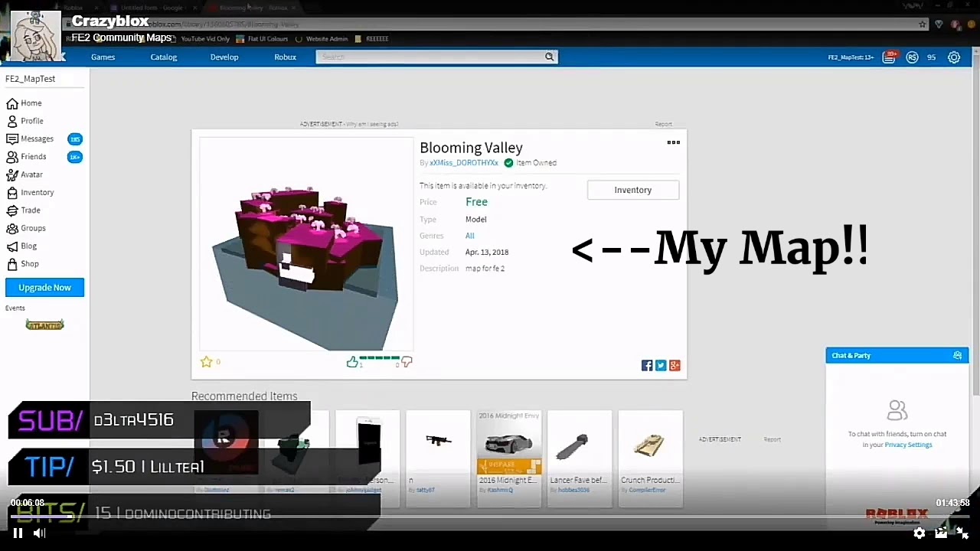The height and width of the screenshot is (551, 980).
Task: Click the Inventory button for this item
Action: pyautogui.click(x=633, y=190)
